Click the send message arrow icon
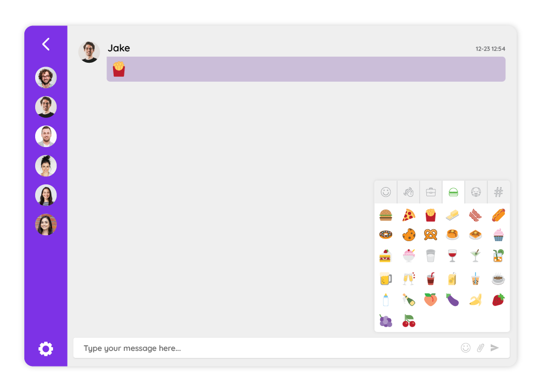 coord(495,348)
